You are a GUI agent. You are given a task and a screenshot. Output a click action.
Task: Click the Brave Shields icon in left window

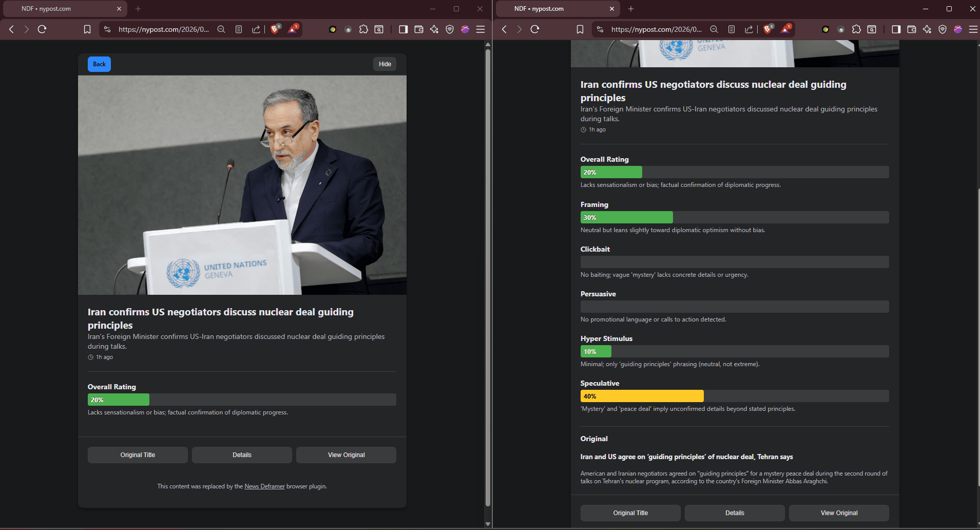click(x=275, y=29)
